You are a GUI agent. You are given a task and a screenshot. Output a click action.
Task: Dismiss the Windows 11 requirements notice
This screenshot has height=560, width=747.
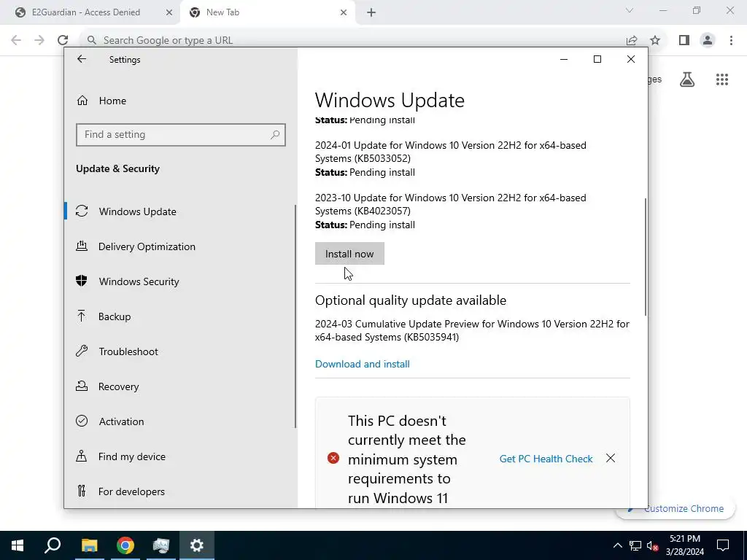click(x=611, y=459)
